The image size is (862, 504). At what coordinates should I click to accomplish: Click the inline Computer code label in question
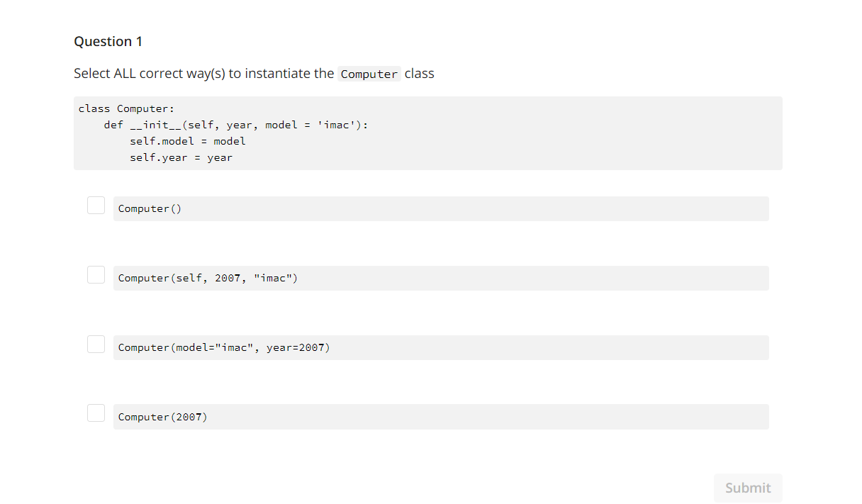pyautogui.click(x=369, y=74)
